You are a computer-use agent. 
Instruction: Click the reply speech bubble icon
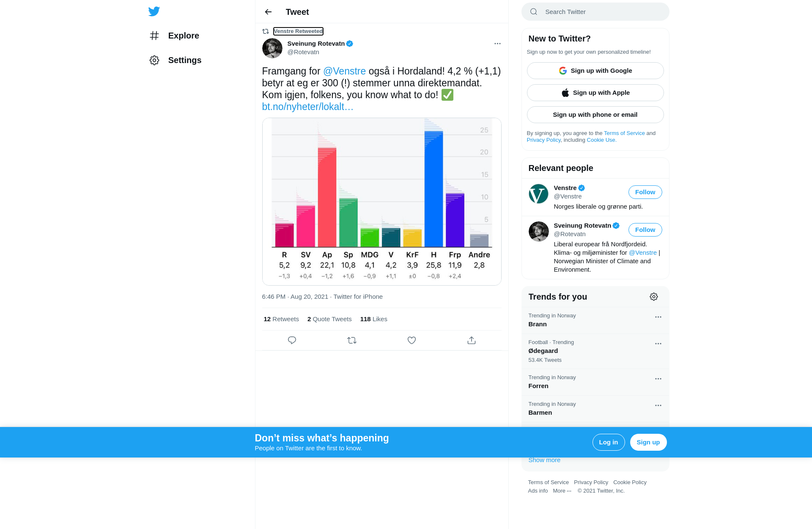(x=292, y=340)
